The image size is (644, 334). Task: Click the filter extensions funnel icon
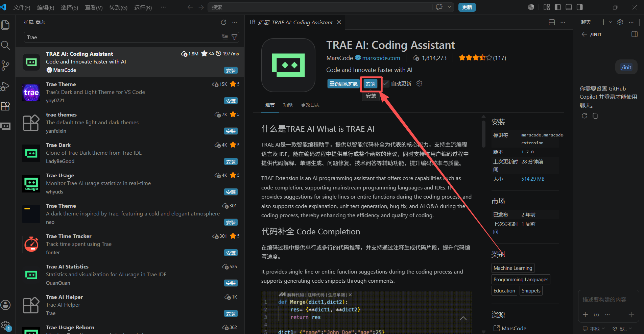(234, 37)
